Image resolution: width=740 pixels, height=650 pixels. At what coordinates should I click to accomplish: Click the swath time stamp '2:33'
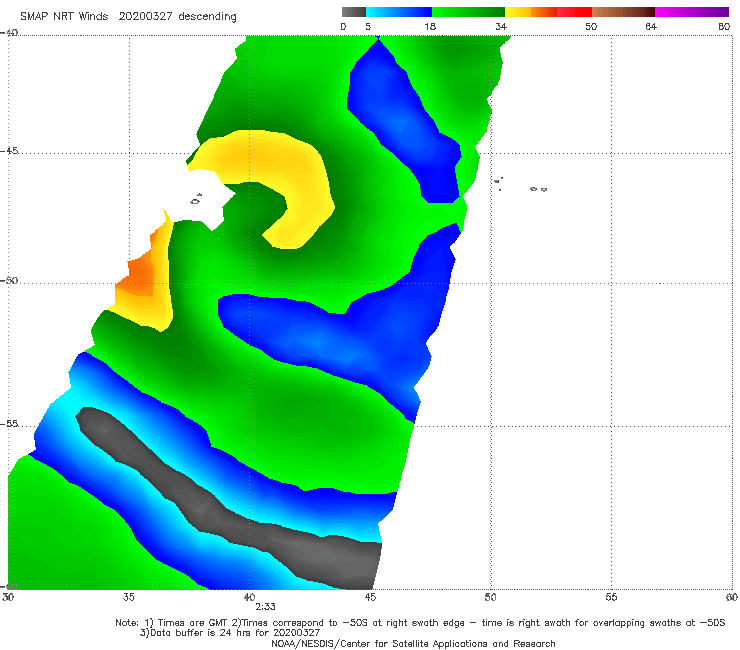pyautogui.click(x=265, y=607)
